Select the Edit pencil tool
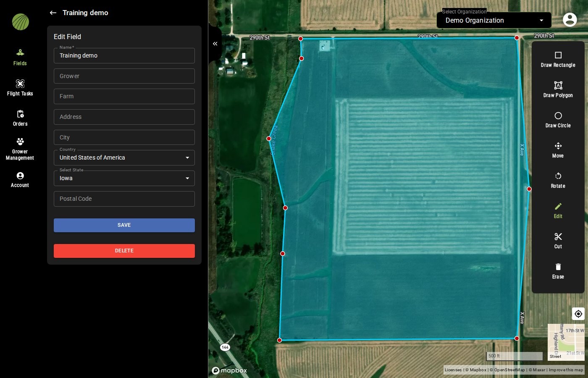 (x=558, y=211)
